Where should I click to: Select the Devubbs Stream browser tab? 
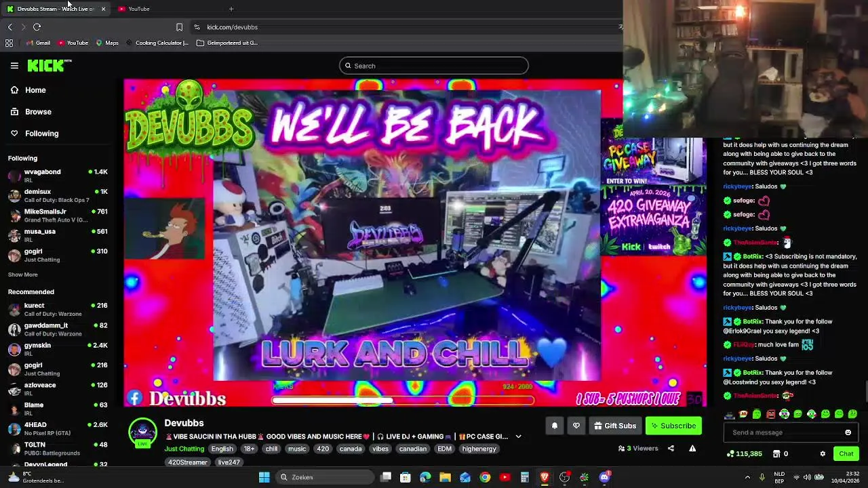[x=56, y=9]
